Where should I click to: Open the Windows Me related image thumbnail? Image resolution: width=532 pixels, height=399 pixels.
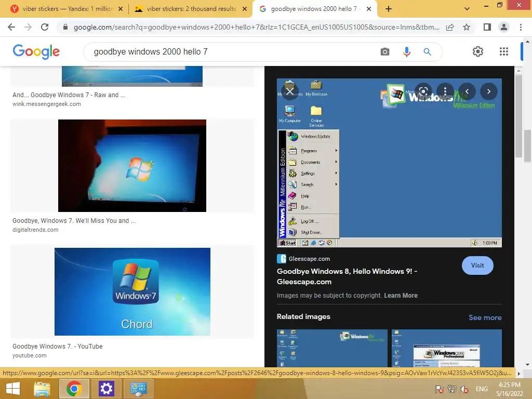tap(332, 348)
